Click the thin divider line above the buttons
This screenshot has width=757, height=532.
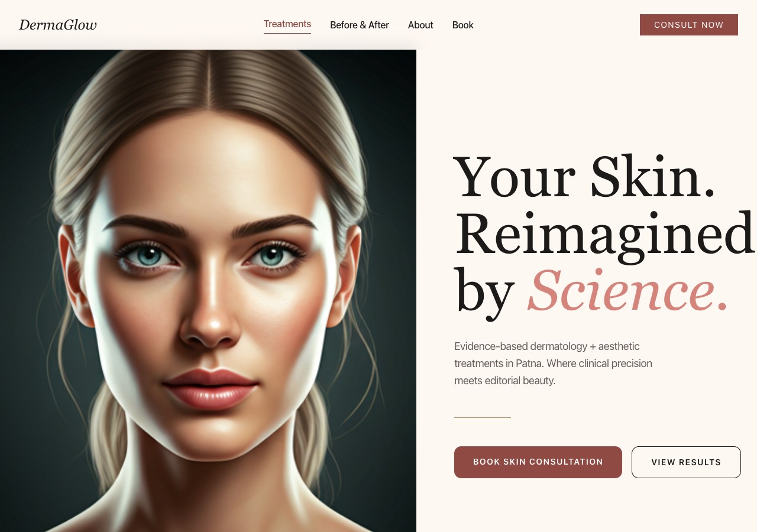[483, 417]
